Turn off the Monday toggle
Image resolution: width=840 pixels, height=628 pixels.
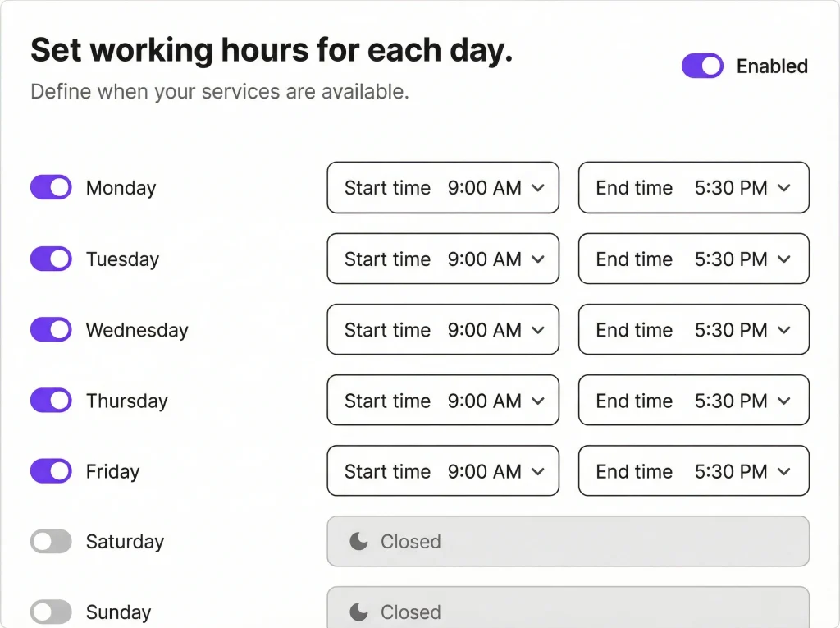50,188
